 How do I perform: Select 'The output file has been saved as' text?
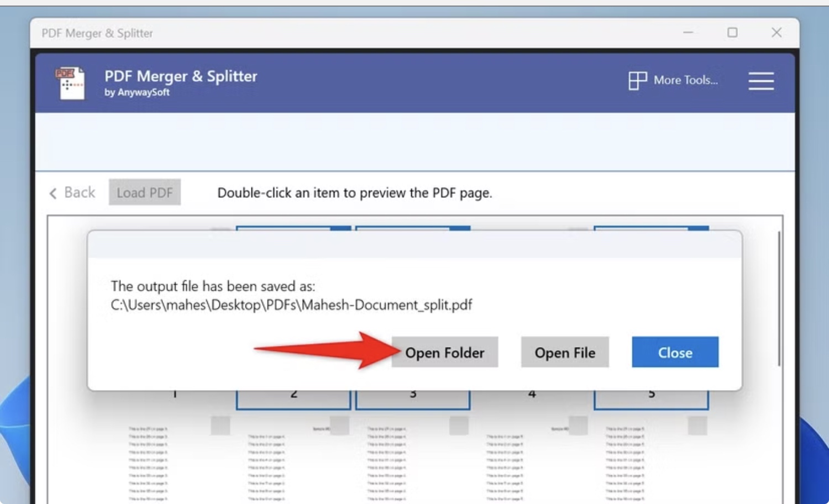(213, 286)
